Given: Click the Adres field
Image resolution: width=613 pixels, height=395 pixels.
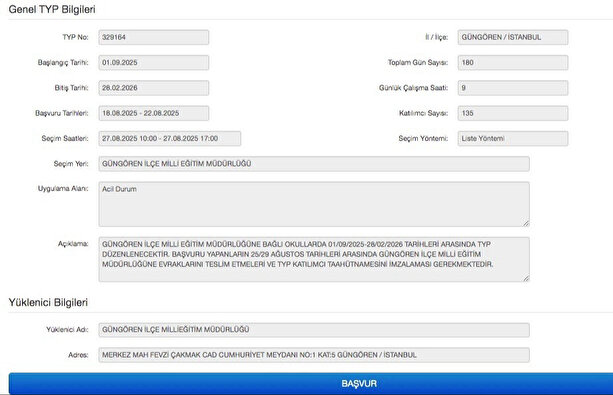Looking at the screenshot, I should click(314, 355).
